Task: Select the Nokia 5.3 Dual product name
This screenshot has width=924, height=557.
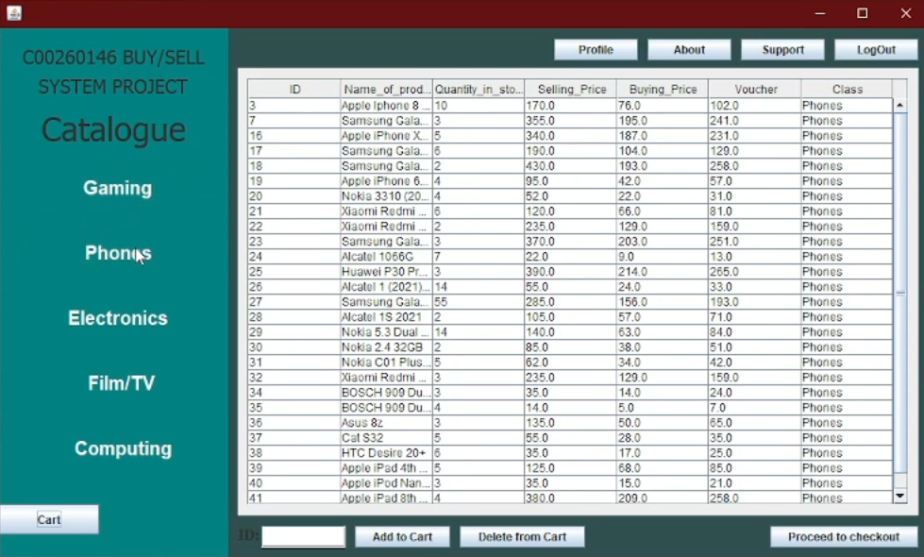Action: 386,332
